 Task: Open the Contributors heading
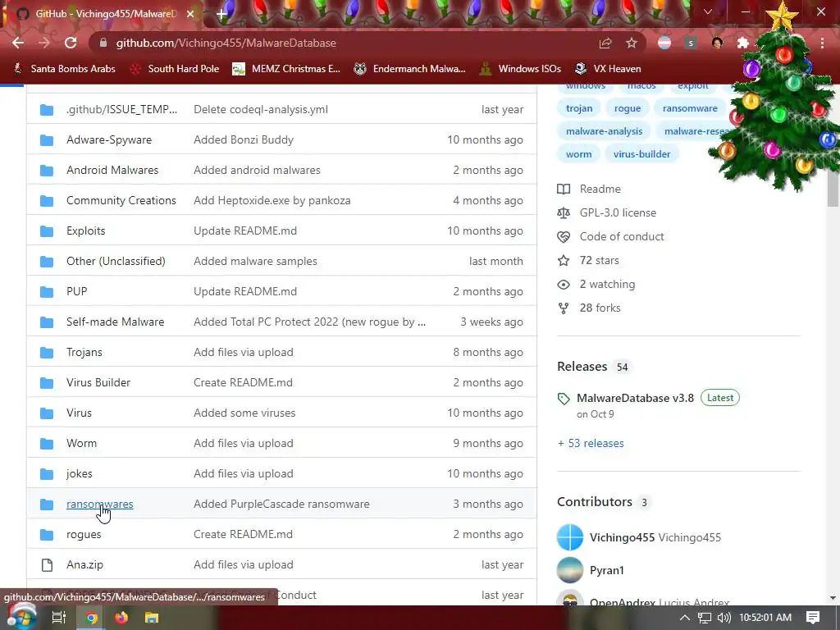tap(595, 502)
